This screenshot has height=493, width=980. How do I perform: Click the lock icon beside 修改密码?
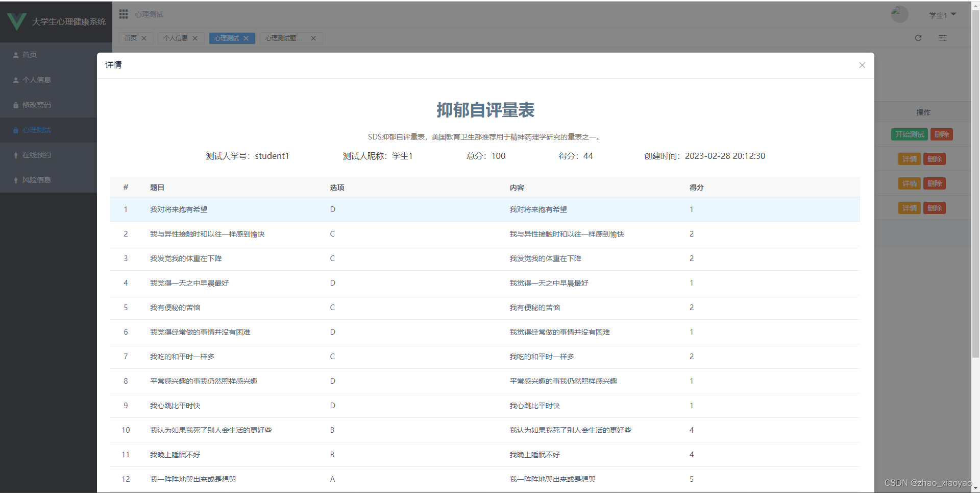(16, 105)
